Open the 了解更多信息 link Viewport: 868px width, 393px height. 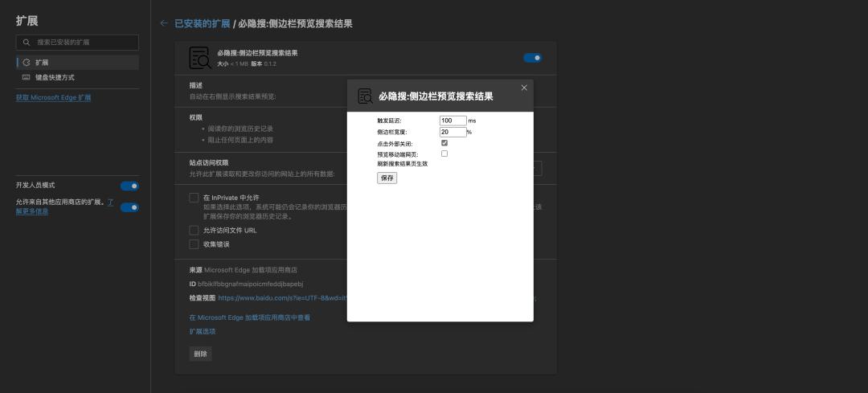coord(32,211)
